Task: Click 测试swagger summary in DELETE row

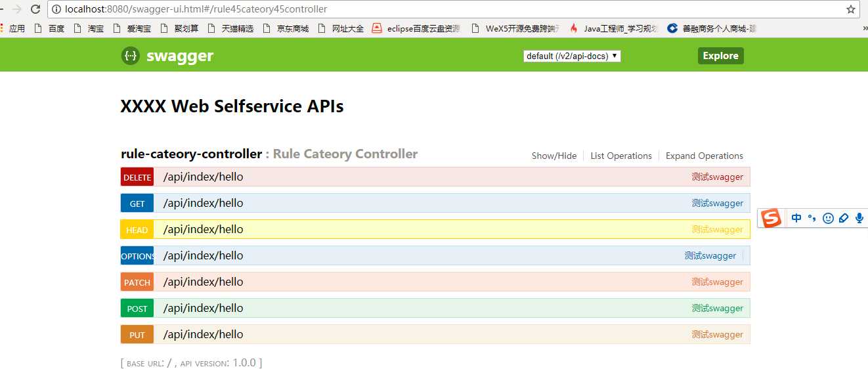Action: coord(717,177)
